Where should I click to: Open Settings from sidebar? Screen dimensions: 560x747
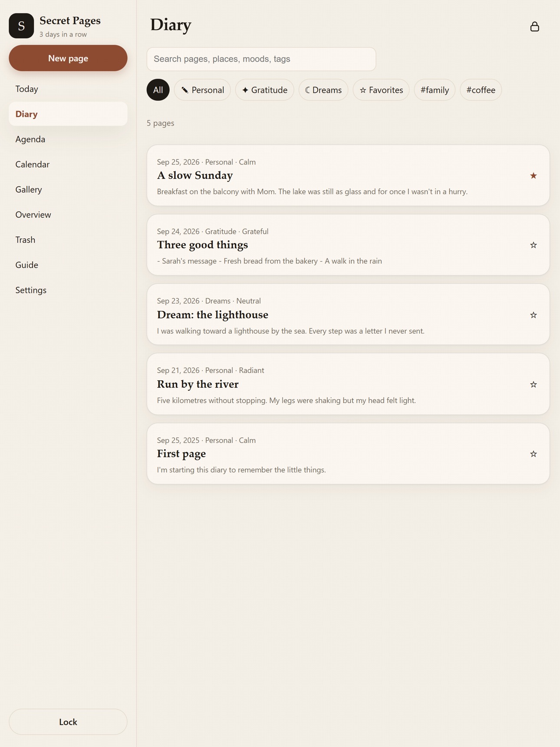coord(68,290)
